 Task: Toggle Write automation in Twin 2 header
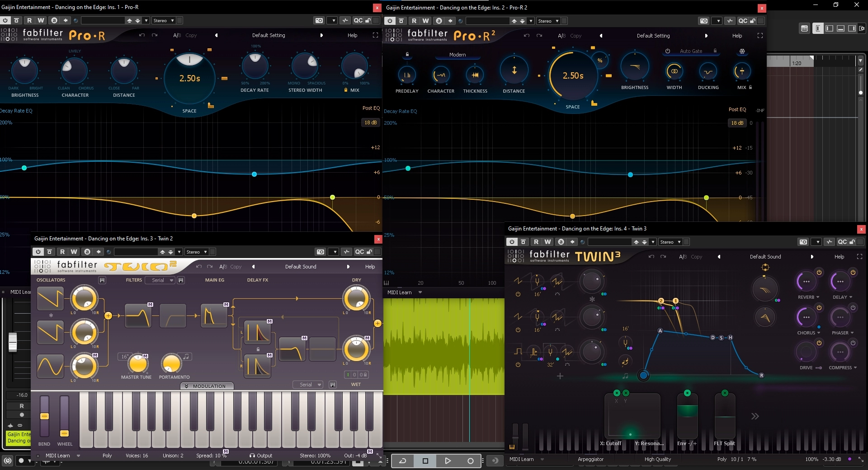tap(74, 252)
